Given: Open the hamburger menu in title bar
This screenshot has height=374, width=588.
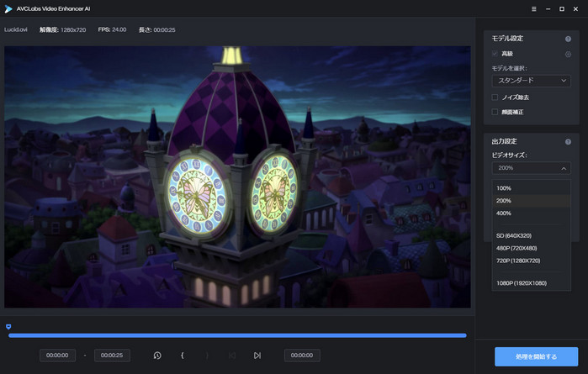Looking at the screenshot, I should coord(534,9).
